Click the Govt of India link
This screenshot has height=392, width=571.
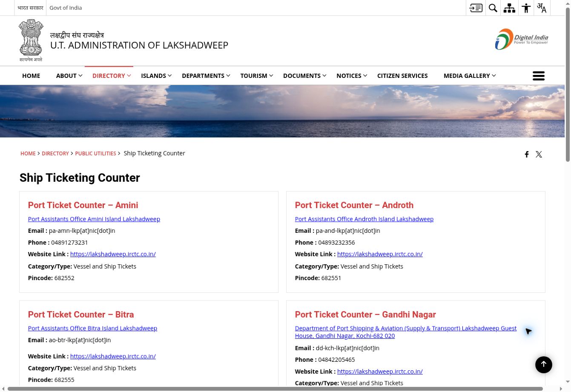tap(66, 8)
